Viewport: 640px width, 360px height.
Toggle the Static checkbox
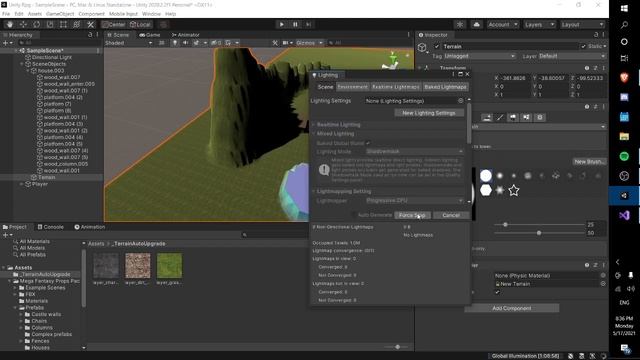pos(583,47)
